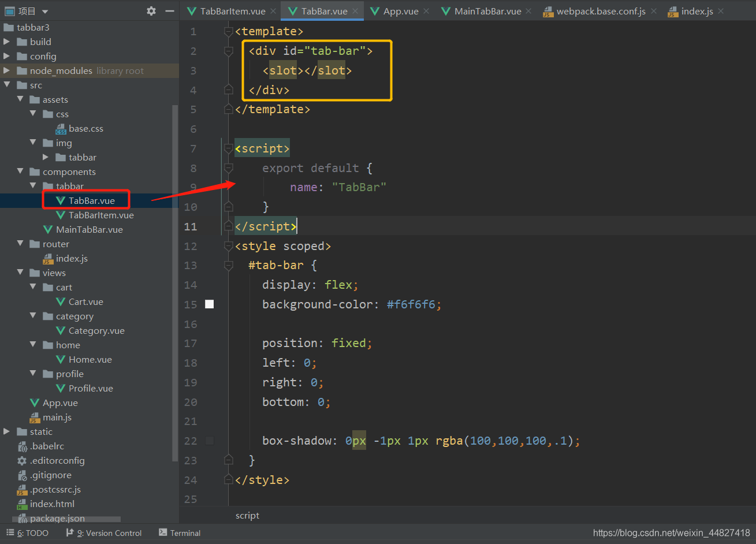Open project tool window settings gear
The image size is (756, 544).
click(x=151, y=11)
